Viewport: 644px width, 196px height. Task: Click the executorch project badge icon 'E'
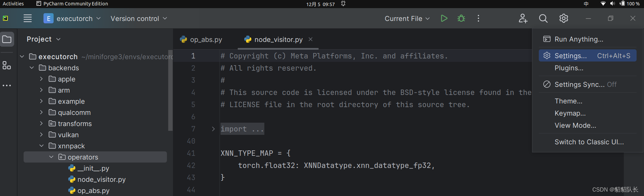(49, 18)
